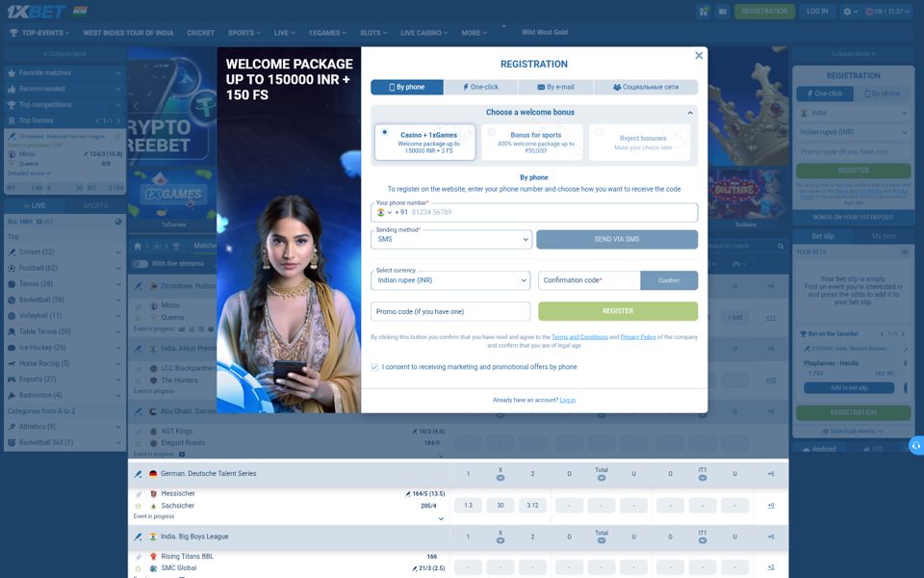Add the Sachsicher match to favorites with the star
This screenshot has width=924, height=578.
139,506
